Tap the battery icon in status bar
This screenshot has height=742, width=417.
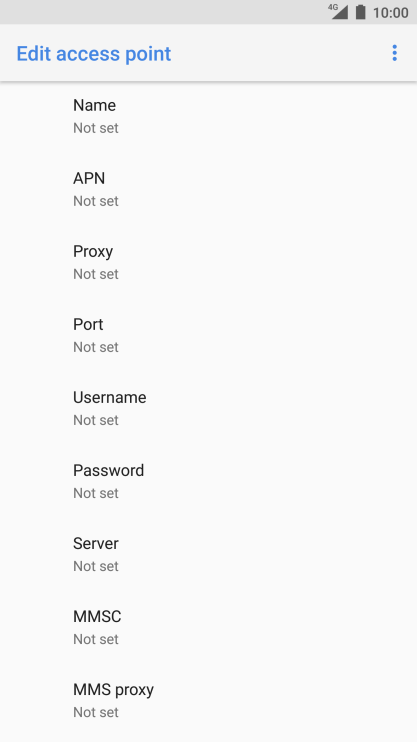point(361,12)
